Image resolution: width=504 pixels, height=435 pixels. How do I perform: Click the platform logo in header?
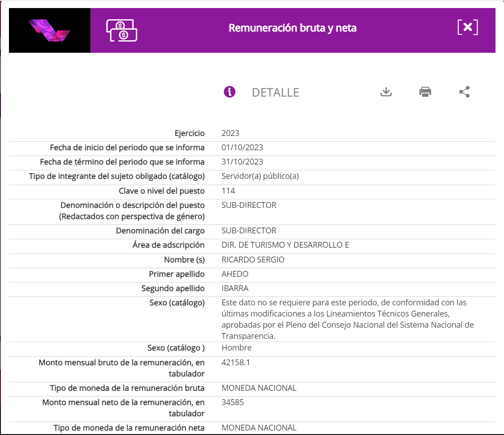pyautogui.click(x=50, y=30)
